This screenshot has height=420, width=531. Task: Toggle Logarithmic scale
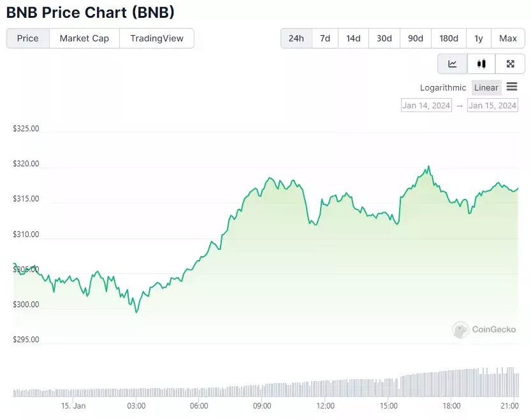[443, 88]
